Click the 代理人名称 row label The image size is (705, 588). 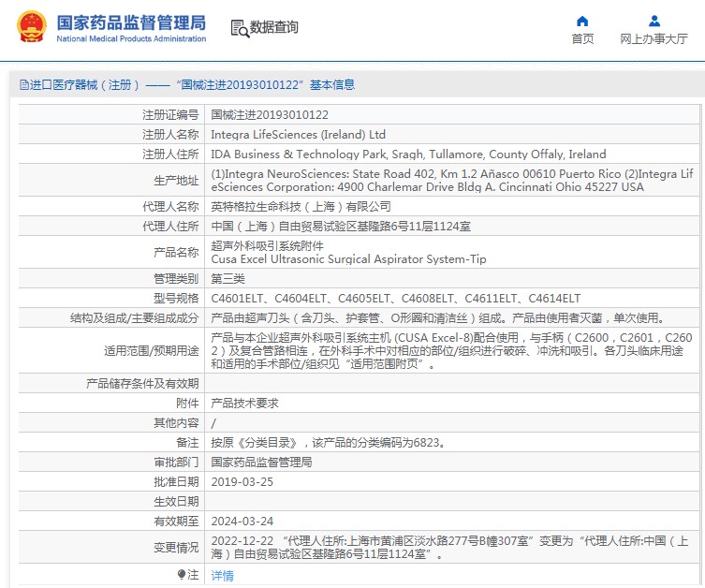pos(170,207)
